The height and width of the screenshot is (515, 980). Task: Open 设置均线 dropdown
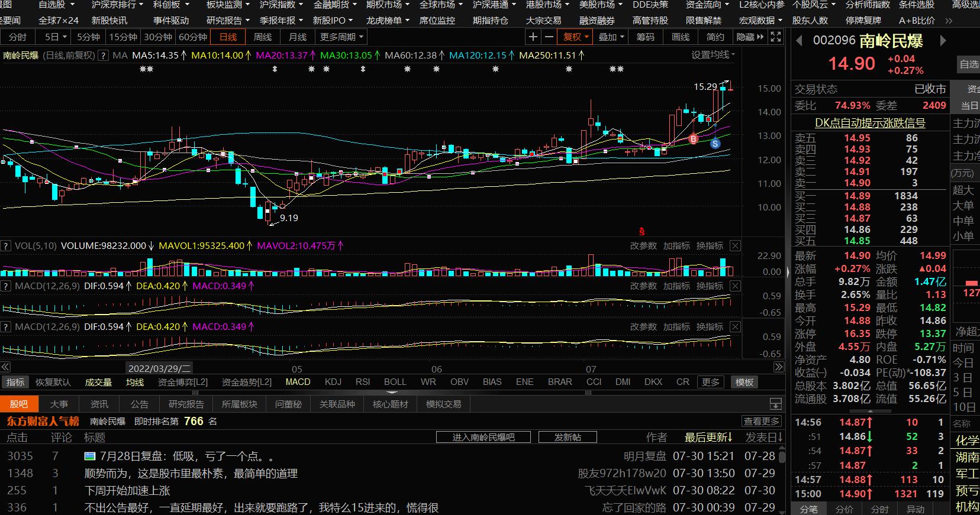coord(713,55)
